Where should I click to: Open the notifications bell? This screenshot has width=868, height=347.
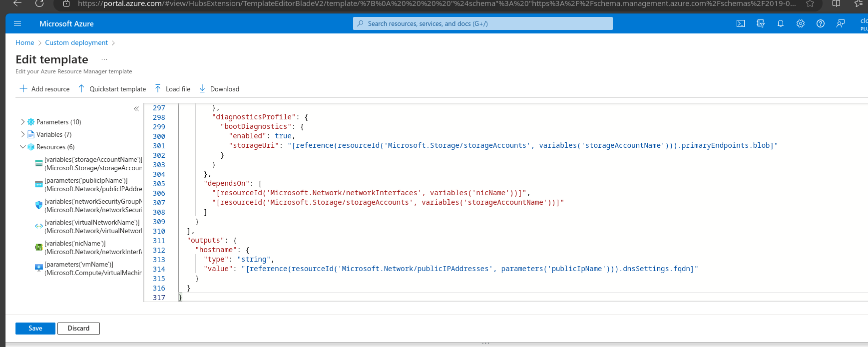[x=781, y=23]
